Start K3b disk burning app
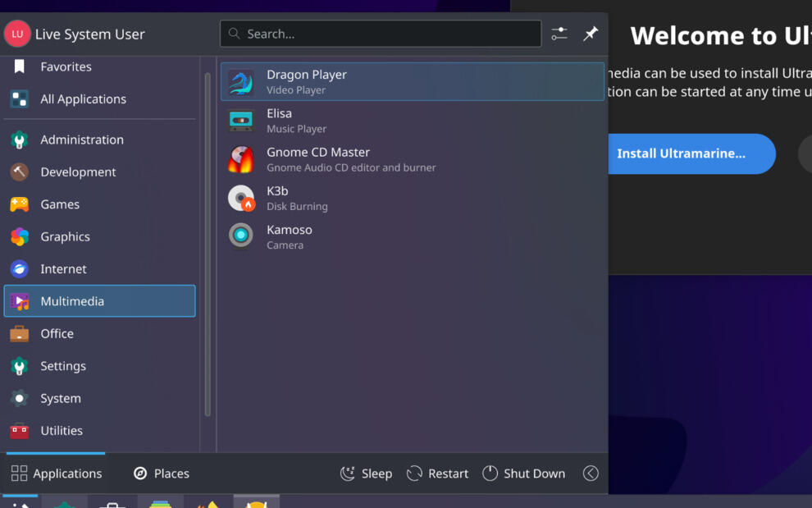The height and width of the screenshot is (508, 812). pos(413,198)
